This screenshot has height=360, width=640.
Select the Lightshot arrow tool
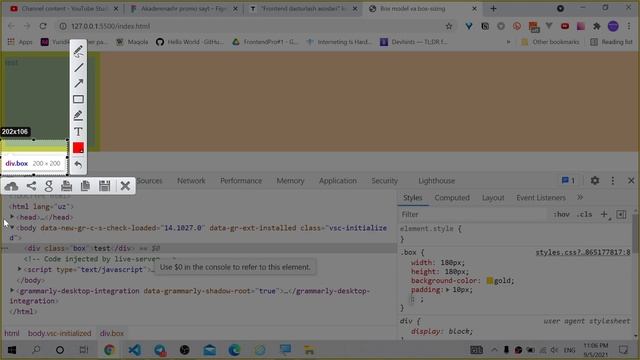tap(78, 83)
